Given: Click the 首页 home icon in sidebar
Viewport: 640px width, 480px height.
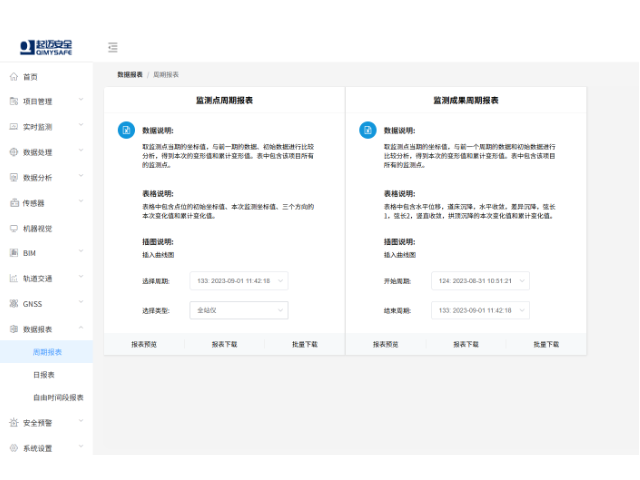Looking at the screenshot, I should point(14,77).
